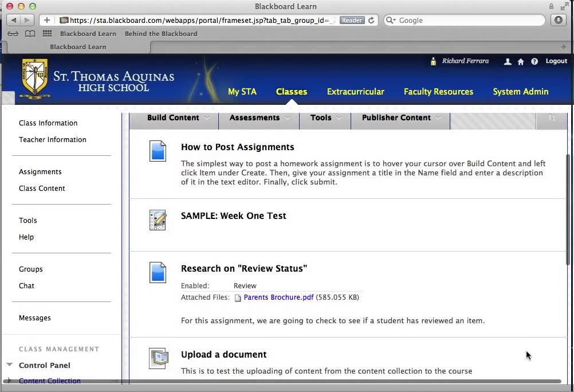574x392 pixels.
Task: Click the Google search field
Action: pos(465,20)
